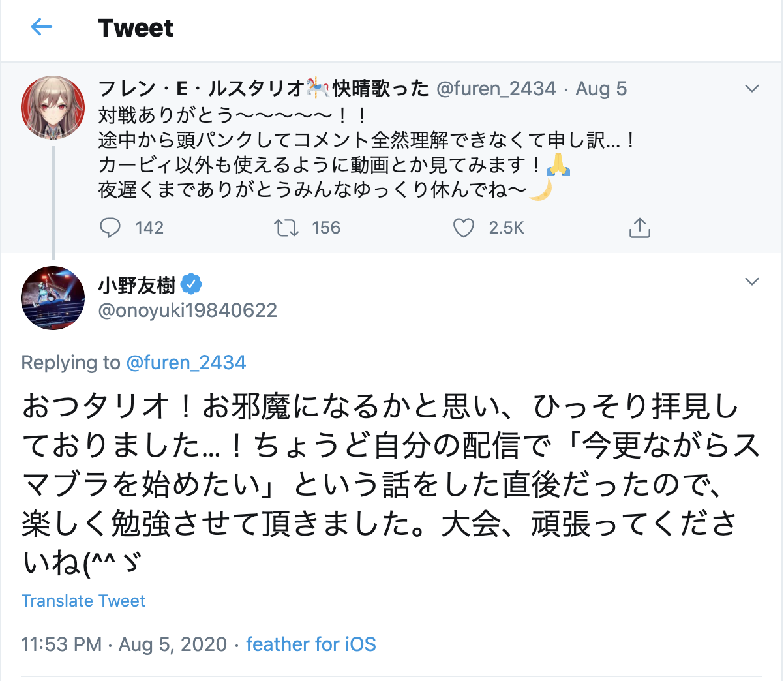This screenshot has width=784, height=681.
Task: Click the retweet icon
Action: (286, 228)
